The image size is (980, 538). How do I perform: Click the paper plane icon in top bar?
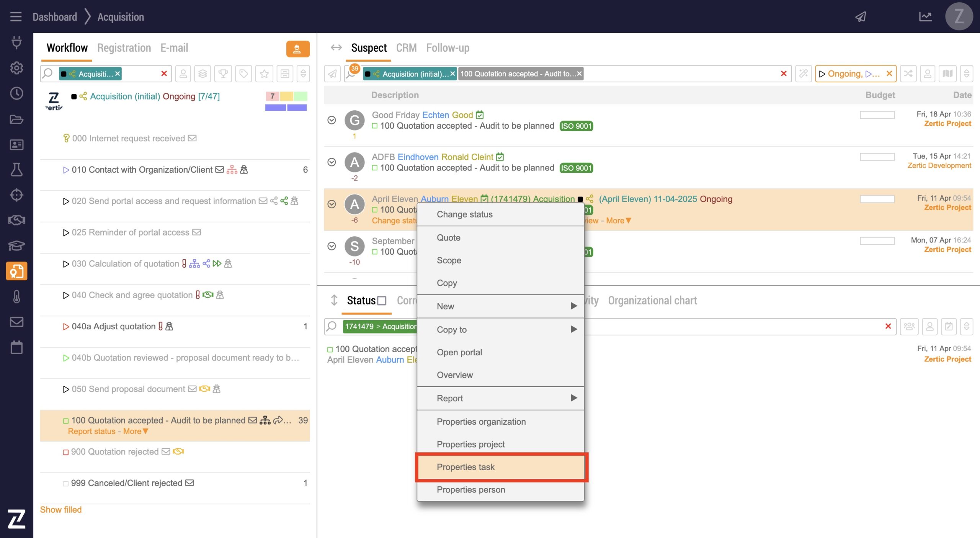pos(861,17)
